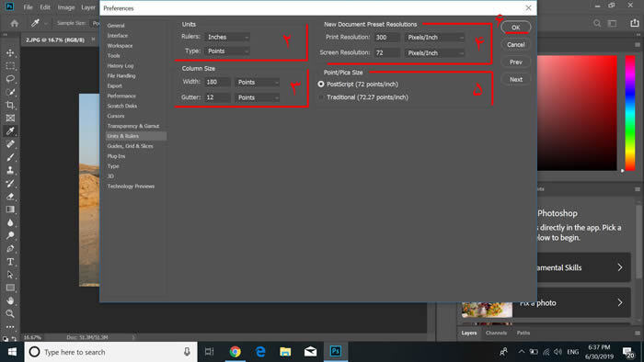Open the Edit menu
Screen dimensions: 644x362
click(x=45, y=7)
